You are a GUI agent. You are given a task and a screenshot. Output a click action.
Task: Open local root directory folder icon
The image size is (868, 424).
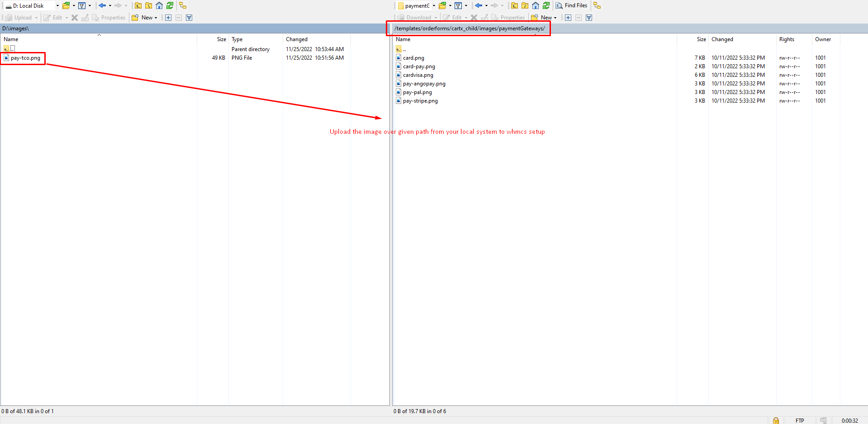click(x=148, y=6)
